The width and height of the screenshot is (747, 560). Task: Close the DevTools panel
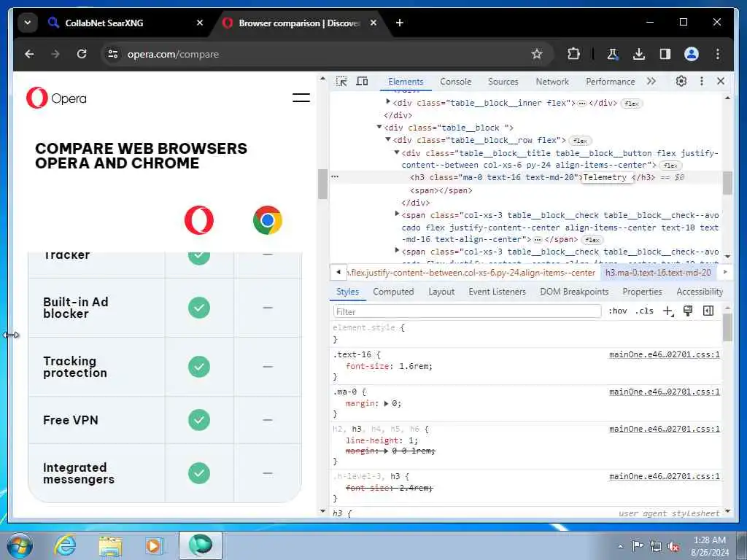[721, 82]
